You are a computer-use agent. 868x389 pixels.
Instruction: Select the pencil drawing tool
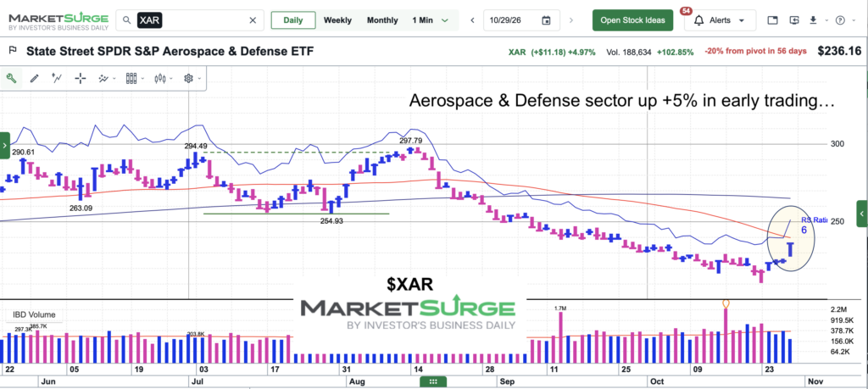(34, 79)
